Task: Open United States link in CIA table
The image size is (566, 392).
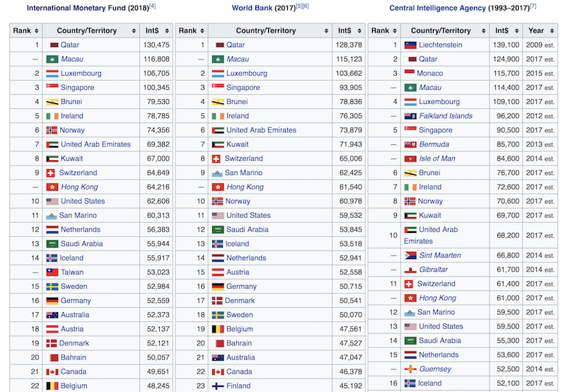Action: coord(441,326)
